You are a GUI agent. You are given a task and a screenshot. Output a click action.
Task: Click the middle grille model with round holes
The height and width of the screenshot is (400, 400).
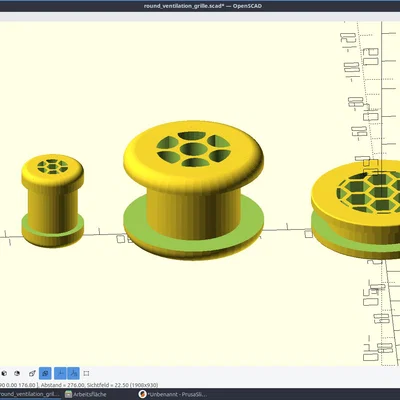(193, 190)
